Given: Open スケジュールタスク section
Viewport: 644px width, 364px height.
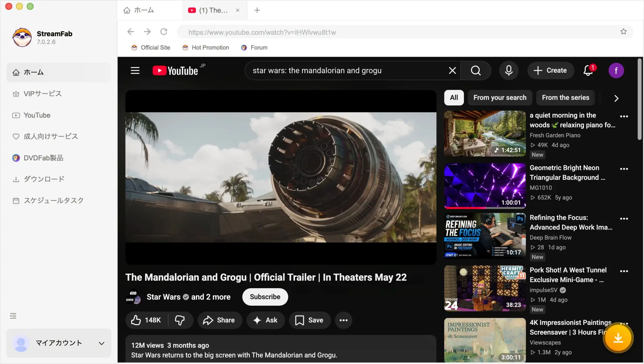Looking at the screenshot, I should click(x=59, y=201).
